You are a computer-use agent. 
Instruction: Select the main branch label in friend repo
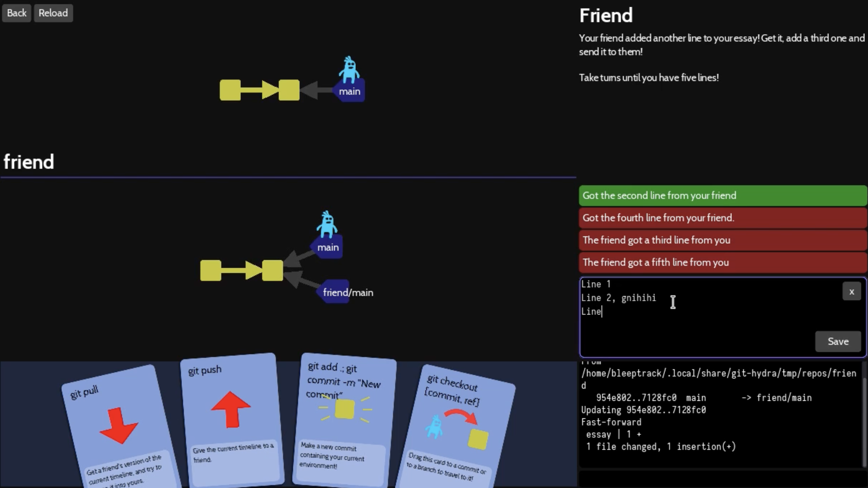[x=328, y=247]
